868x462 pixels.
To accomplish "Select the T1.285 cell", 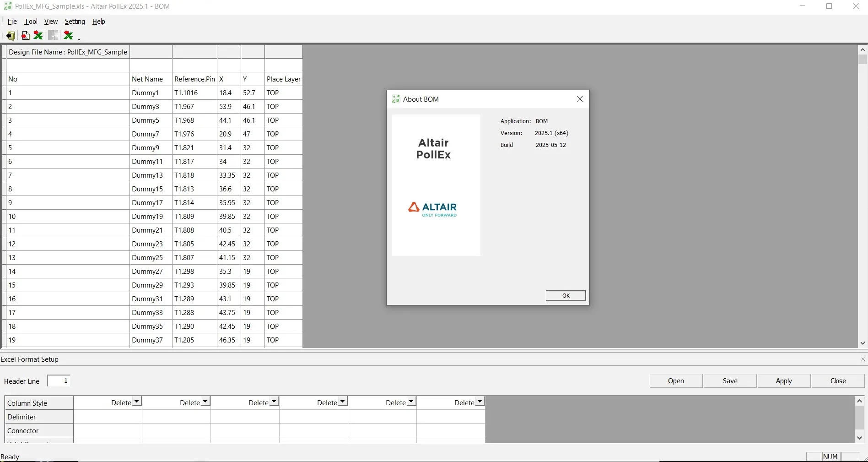I will [x=194, y=340].
